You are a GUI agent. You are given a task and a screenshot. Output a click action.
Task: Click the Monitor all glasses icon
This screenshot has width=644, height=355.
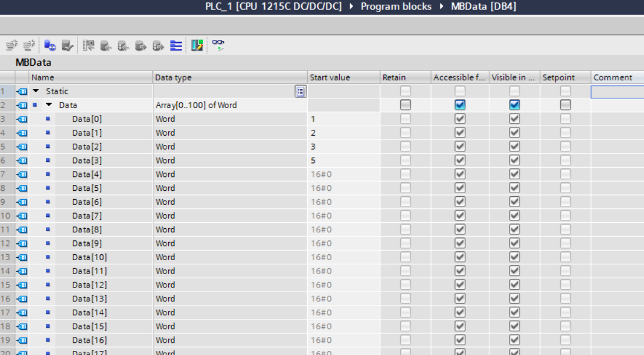(x=218, y=45)
